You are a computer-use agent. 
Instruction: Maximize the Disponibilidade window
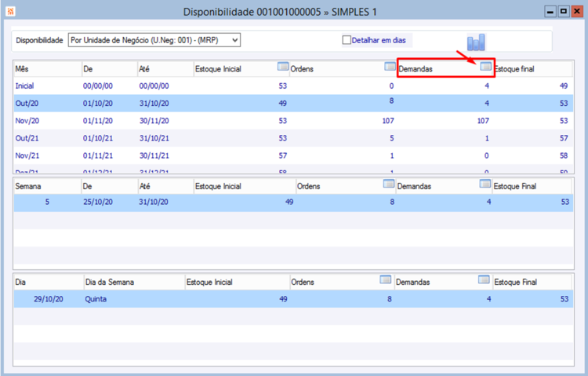pyautogui.click(x=563, y=12)
